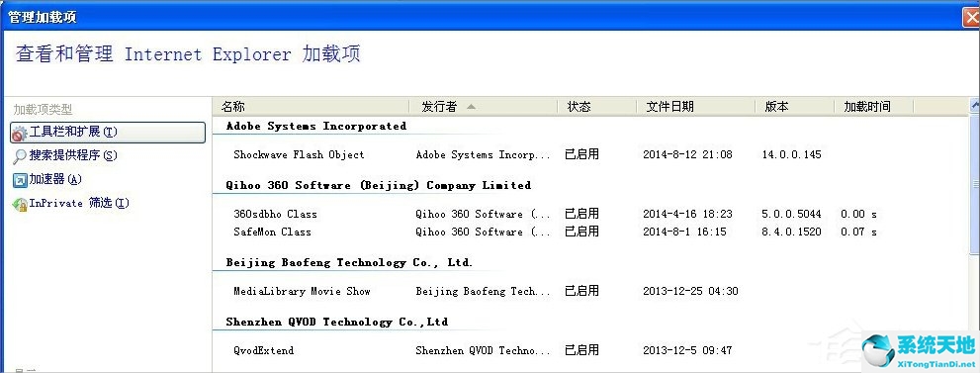Click Shenzhen QVOD Technology group header

(x=337, y=322)
